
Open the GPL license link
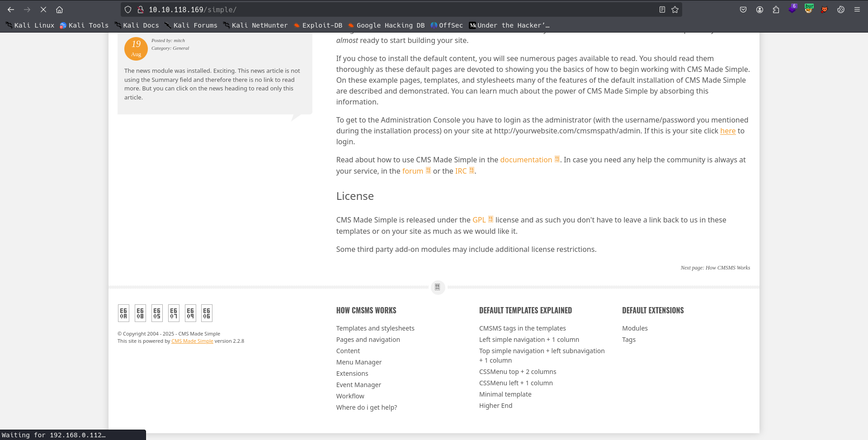click(479, 220)
